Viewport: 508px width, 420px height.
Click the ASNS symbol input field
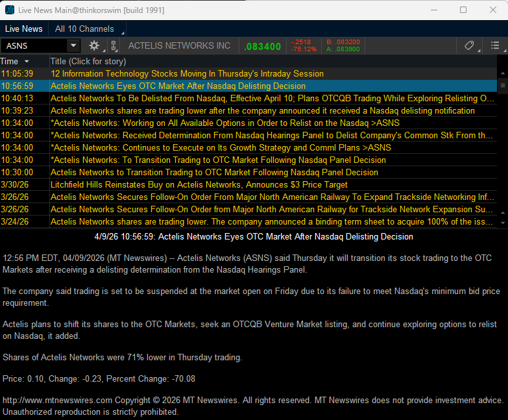tap(34, 45)
